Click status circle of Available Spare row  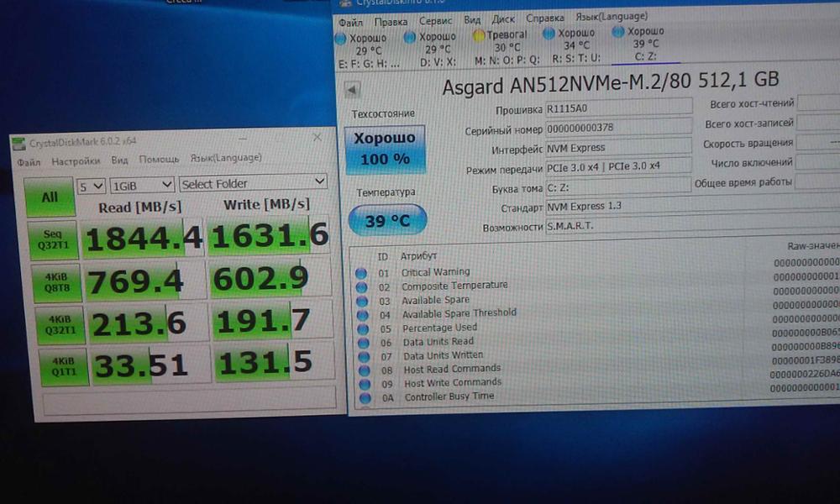tap(362, 301)
